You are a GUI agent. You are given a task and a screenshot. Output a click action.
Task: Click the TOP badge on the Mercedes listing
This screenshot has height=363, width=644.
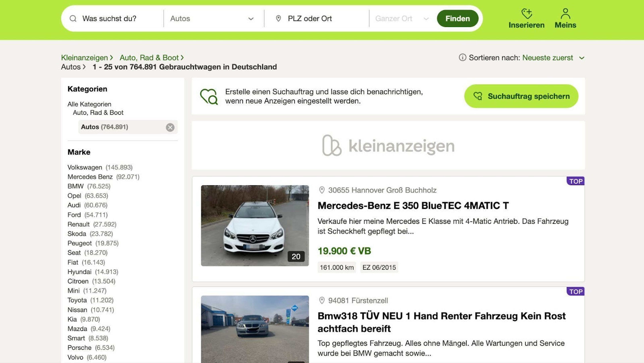[576, 181]
